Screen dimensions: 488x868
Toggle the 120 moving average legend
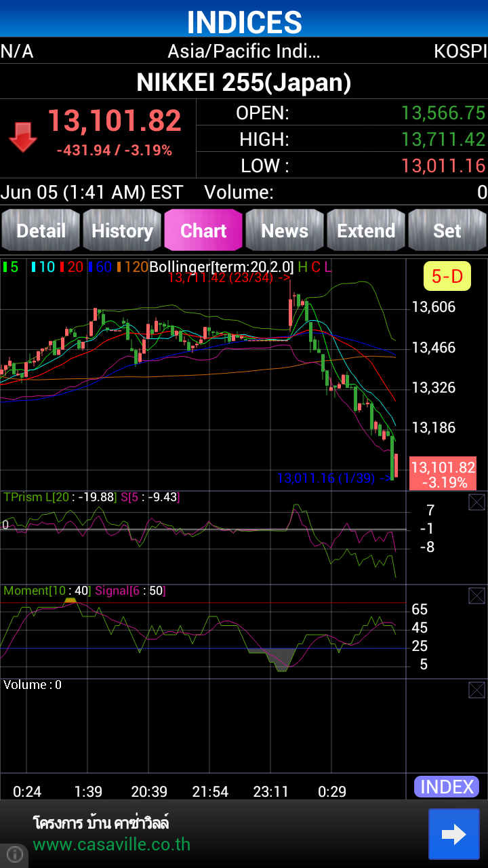pyautogui.click(x=132, y=267)
